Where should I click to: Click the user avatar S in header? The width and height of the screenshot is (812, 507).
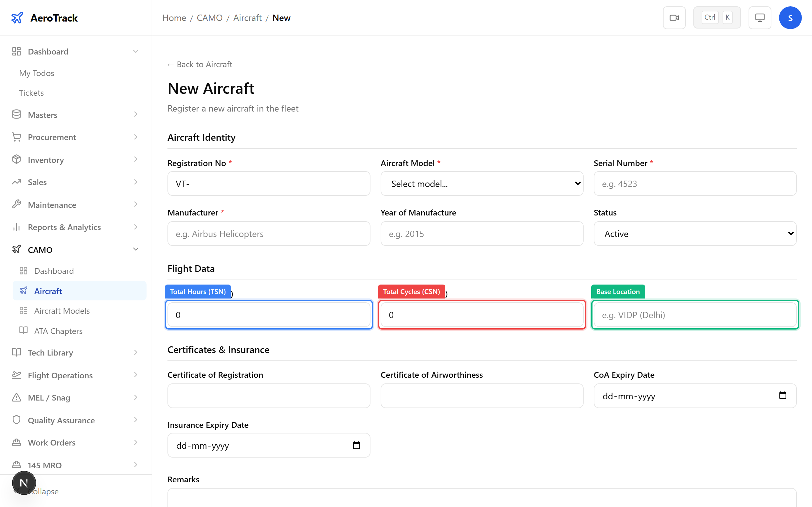point(790,17)
